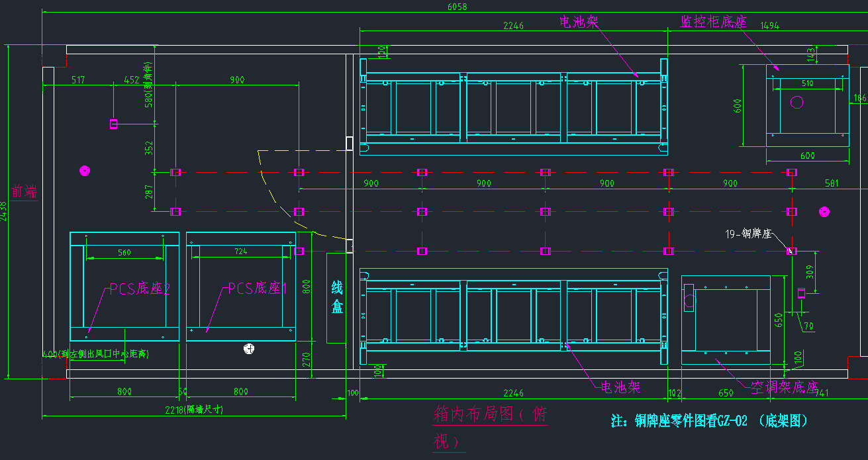Image resolution: width=868 pixels, height=460 pixels.
Task: Click the white circular symbol below PCS底座1
Action: pos(249,349)
